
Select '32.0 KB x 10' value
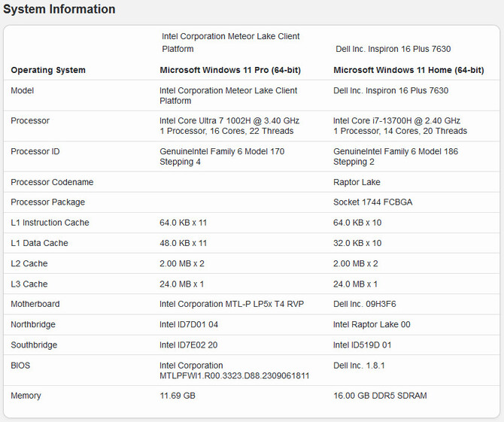pyautogui.click(x=357, y=243)
